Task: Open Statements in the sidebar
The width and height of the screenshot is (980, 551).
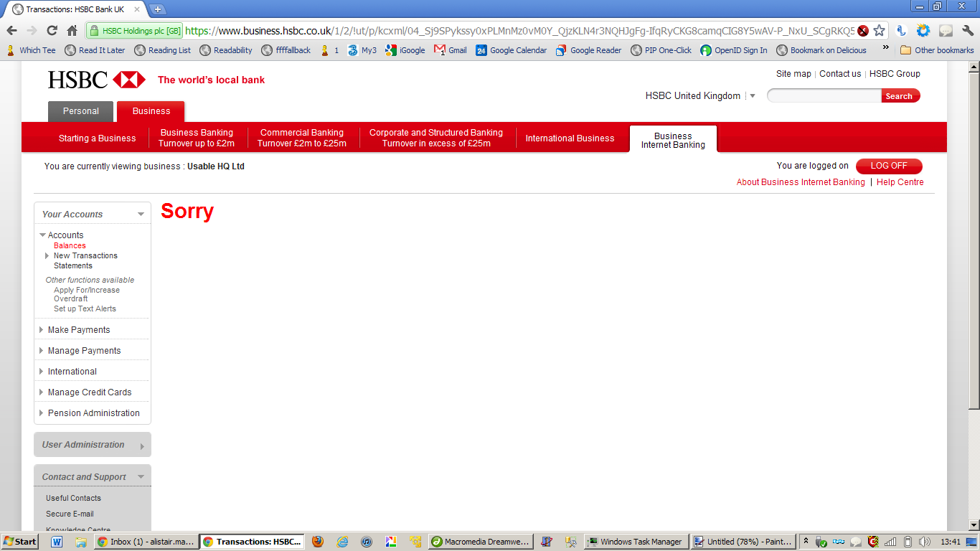Action: (x=73, y=265)
